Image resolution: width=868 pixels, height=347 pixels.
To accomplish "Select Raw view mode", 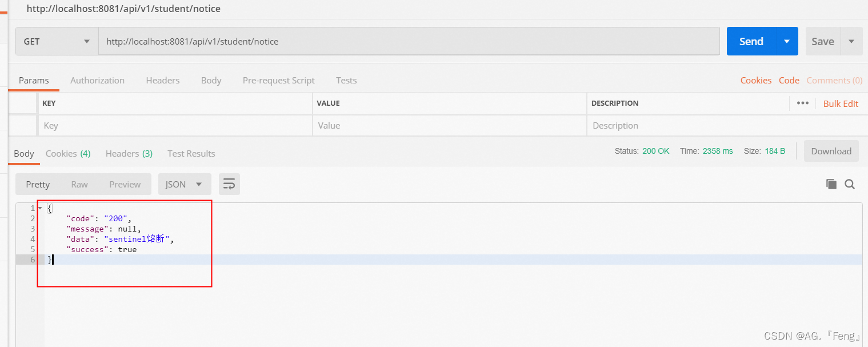I will [x=79, y=184].
